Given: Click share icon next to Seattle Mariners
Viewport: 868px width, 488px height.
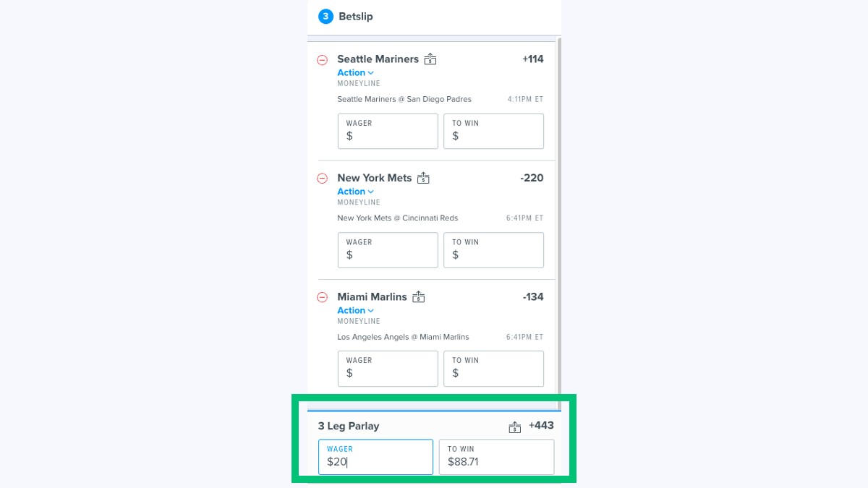Looking at the screenshot, I should 430,59.
